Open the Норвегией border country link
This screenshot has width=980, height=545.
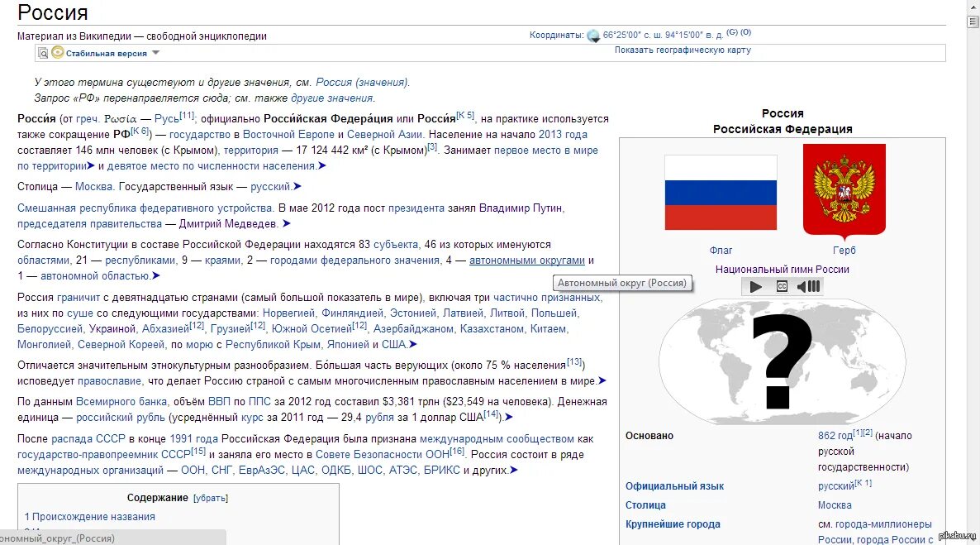pyautogui.click(x=288, y=313)
